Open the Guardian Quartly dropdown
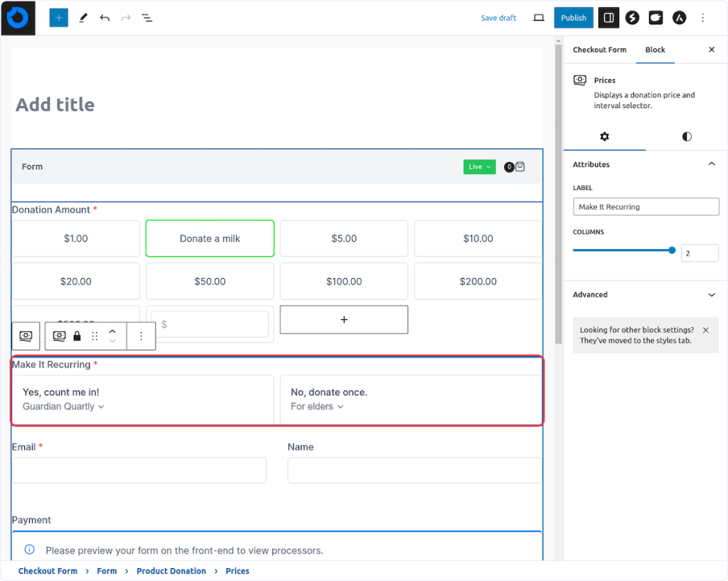Screen dimensions: 728x581 (63, 407)
